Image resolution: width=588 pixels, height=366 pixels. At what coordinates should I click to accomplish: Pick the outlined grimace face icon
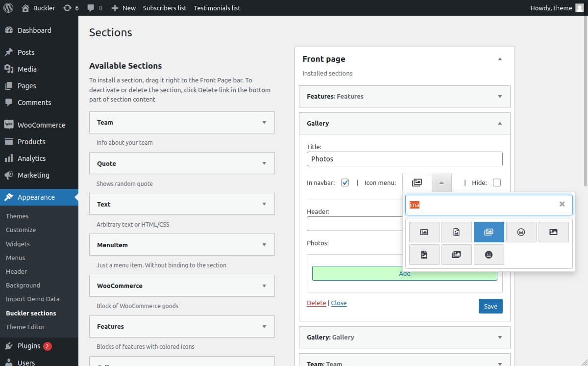click(x=521, y=232)
